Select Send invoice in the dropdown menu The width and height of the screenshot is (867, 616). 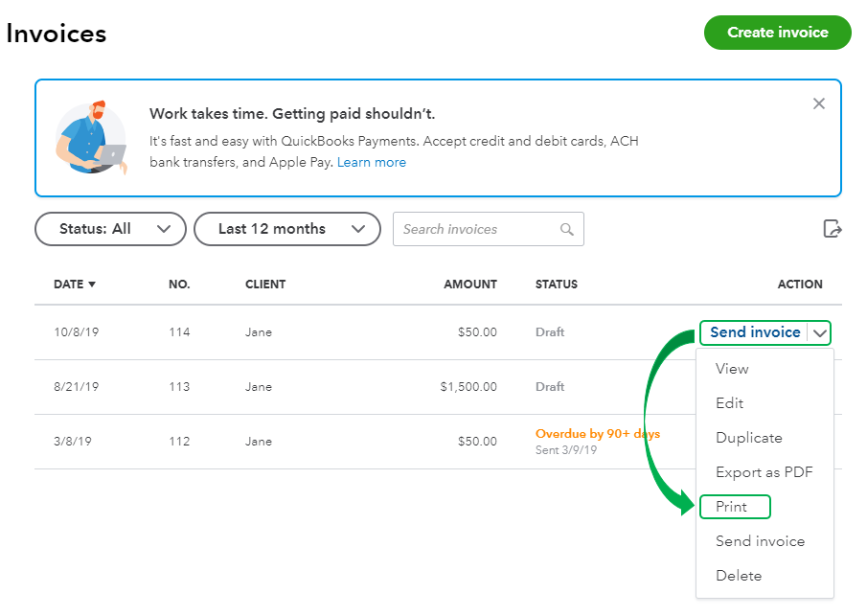click(760, 541)
